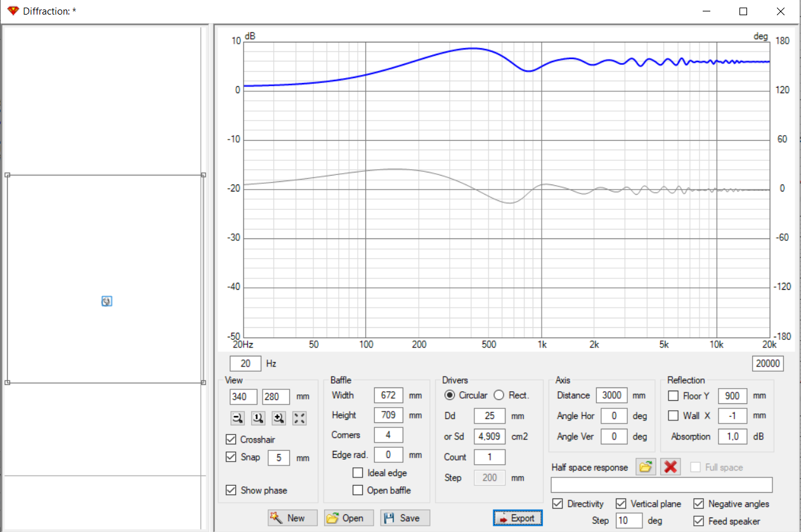Image resolution: width=801 pixels, height=532 pixels.
Task: Disable the Show phase checkbox
Action: pos(231,490)
